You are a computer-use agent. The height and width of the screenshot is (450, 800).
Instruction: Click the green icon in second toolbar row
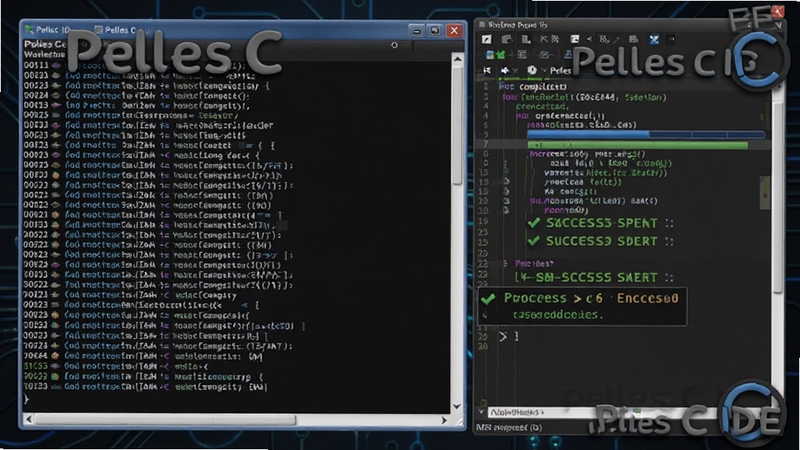(x=501, y=55)
